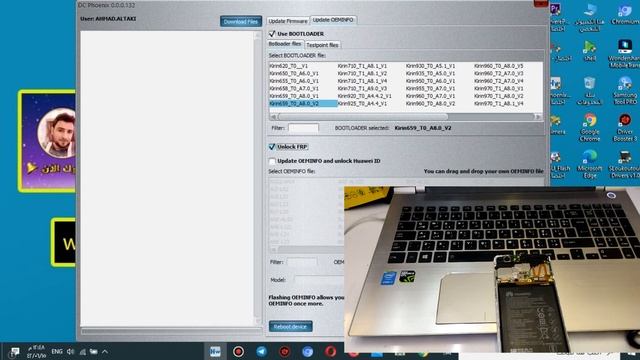
Task: Open Telegram from the taskbar
Action: (262, 351)
